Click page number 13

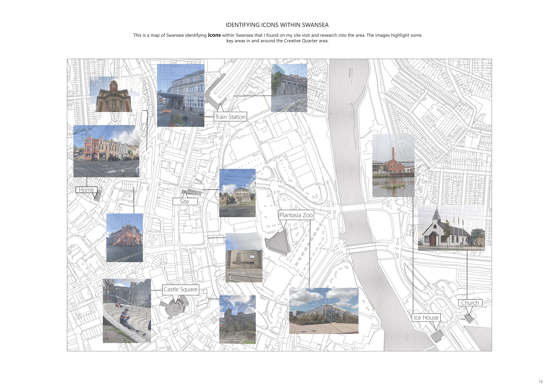tap(541, 382)
